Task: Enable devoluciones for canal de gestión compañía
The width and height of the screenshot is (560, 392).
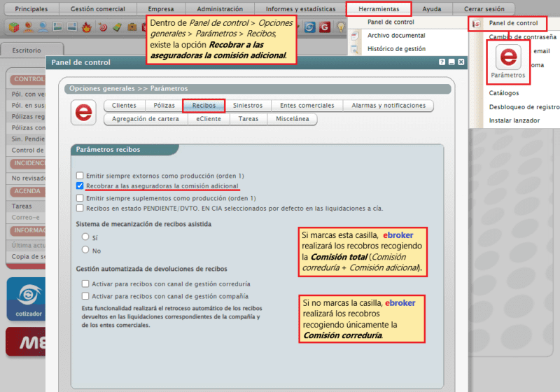Action: (x=85, y=295)
